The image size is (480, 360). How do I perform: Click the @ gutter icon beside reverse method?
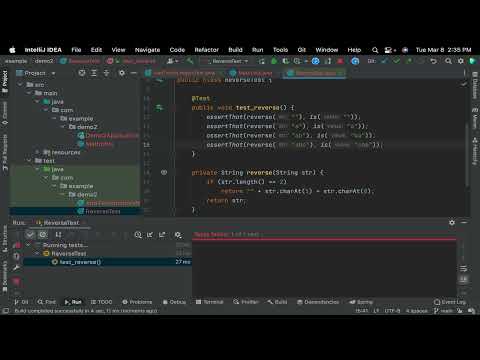coord(164,172)
